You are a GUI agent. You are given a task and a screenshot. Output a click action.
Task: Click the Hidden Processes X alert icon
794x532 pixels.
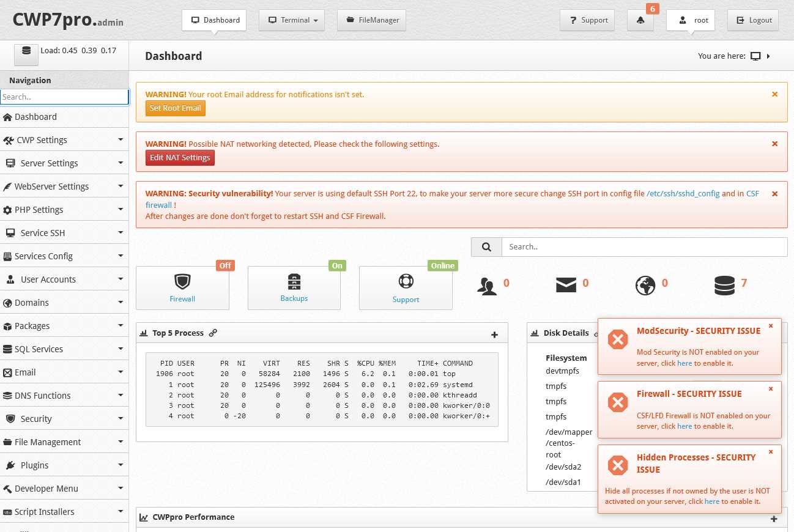tap(618, 465)
